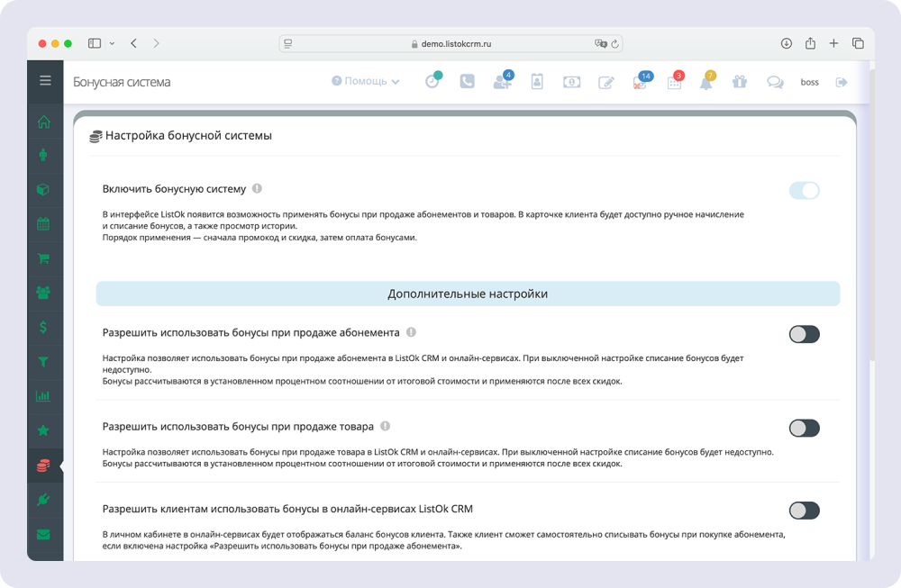This screenshot has width=901, height=588.
Task: Click the demo.listokcrm.ru address bar
Action: 450,43
